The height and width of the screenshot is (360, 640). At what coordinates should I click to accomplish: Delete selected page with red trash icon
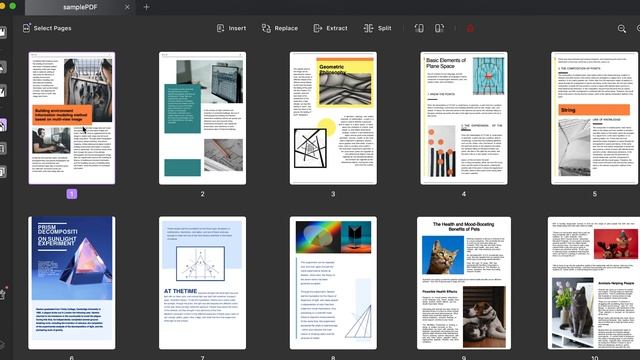pyautogui.click(x=470, y=28)
